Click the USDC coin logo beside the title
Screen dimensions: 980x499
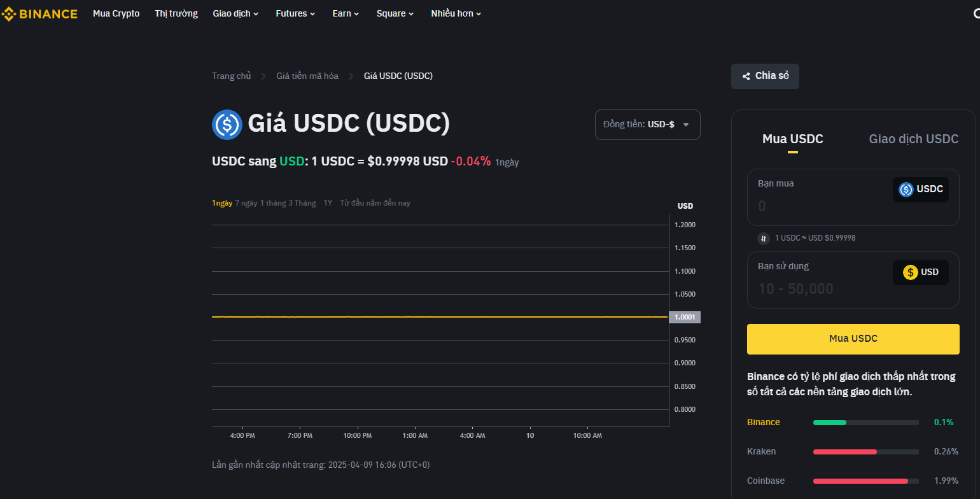[227, 124]
